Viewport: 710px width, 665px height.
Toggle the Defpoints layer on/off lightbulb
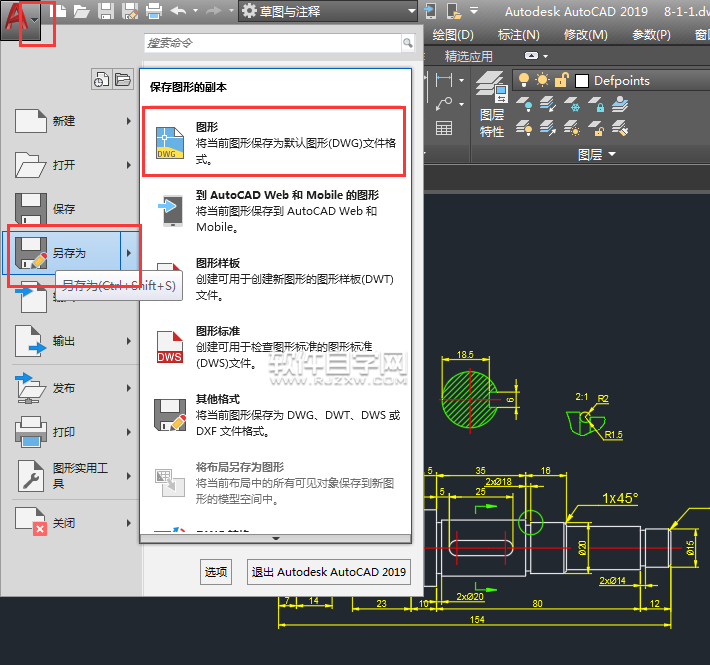(x=523, y=80)
